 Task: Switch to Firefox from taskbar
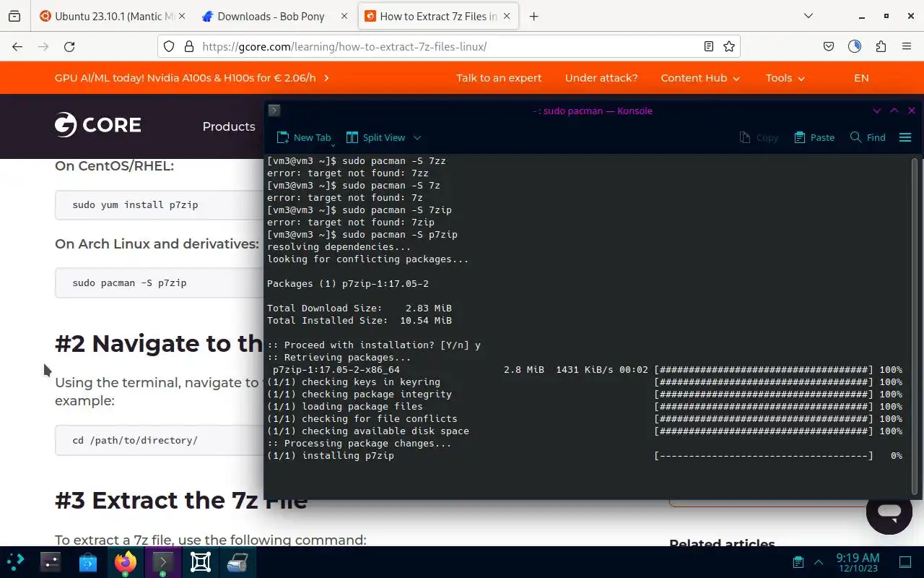[126, 561]
